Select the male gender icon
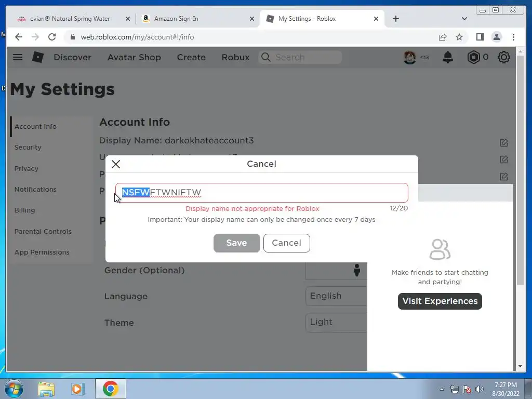Viewport: 532px width, 399px height. (x=356, y=270)
